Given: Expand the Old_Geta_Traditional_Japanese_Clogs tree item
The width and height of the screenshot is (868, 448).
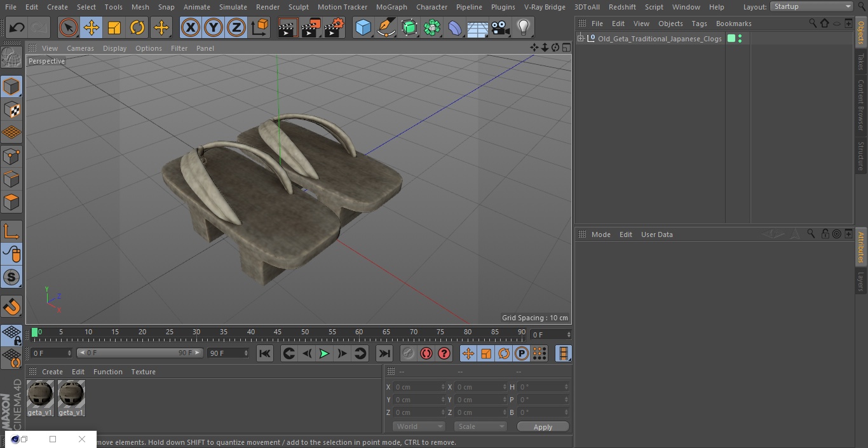Looking at the screenshot, I should (581, 39).
